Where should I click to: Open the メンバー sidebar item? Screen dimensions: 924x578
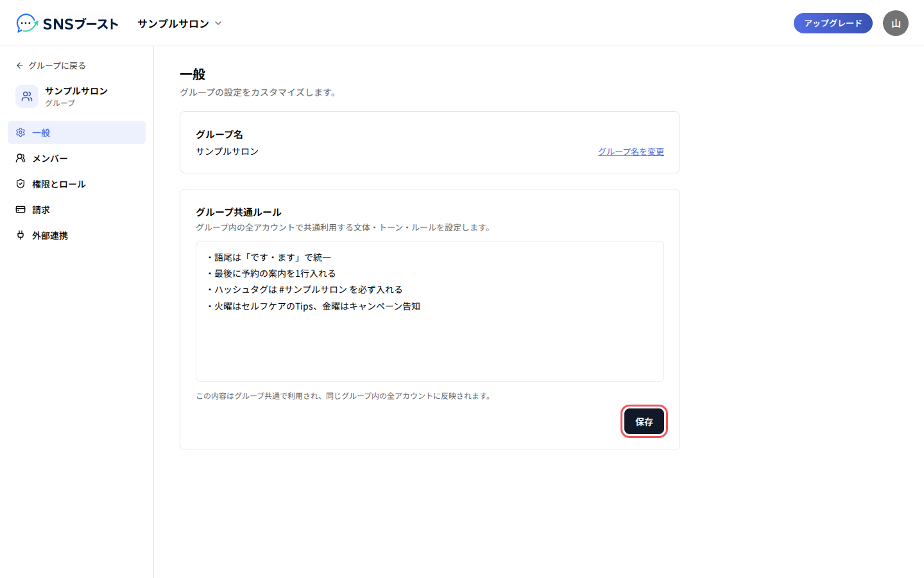[76, 158]
